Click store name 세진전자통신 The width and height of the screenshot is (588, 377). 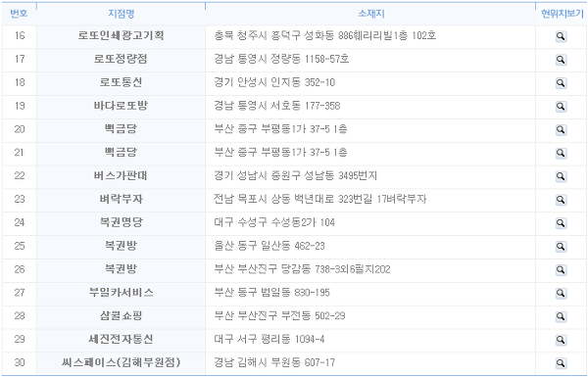(x=121, y=339)
